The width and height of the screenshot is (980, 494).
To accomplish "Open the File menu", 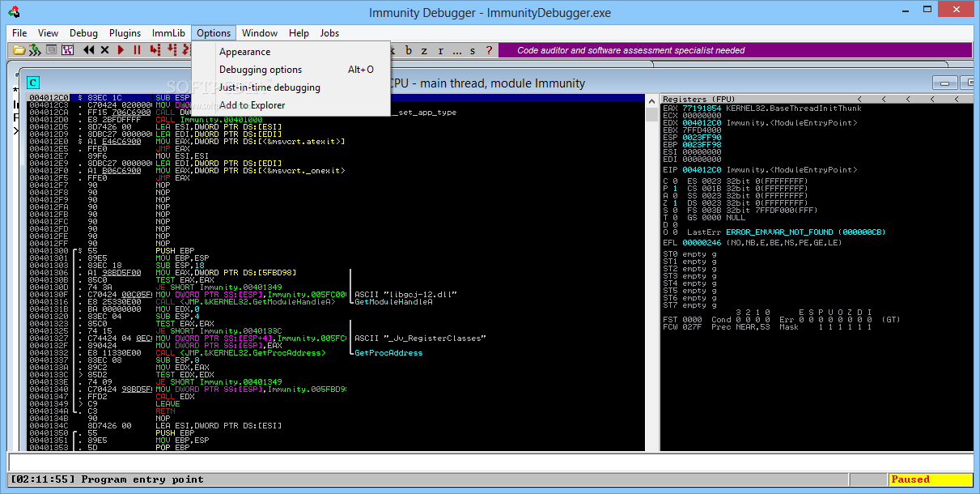I will (x=19, y=33).
